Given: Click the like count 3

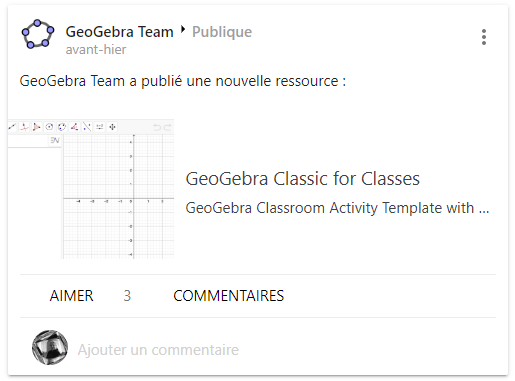Looking at the screenshot, I should (127, 296).
